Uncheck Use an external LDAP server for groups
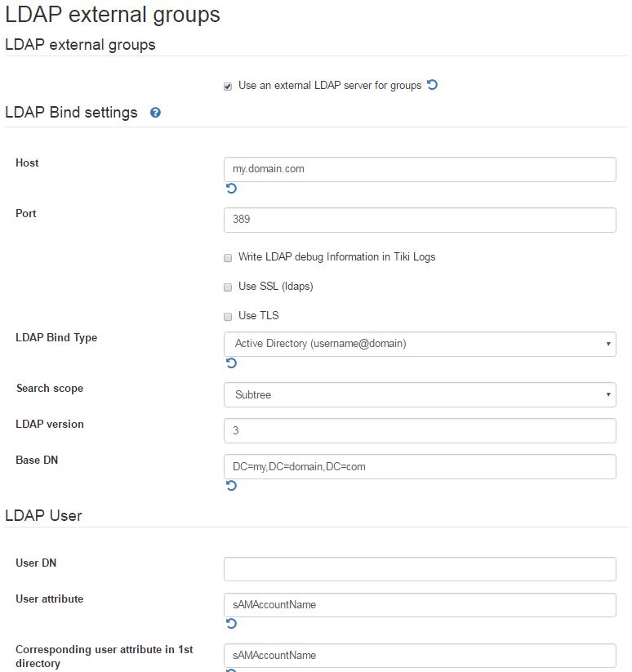Image resolution: width=632 pixels, height=672 pixels. click(228, 86)
